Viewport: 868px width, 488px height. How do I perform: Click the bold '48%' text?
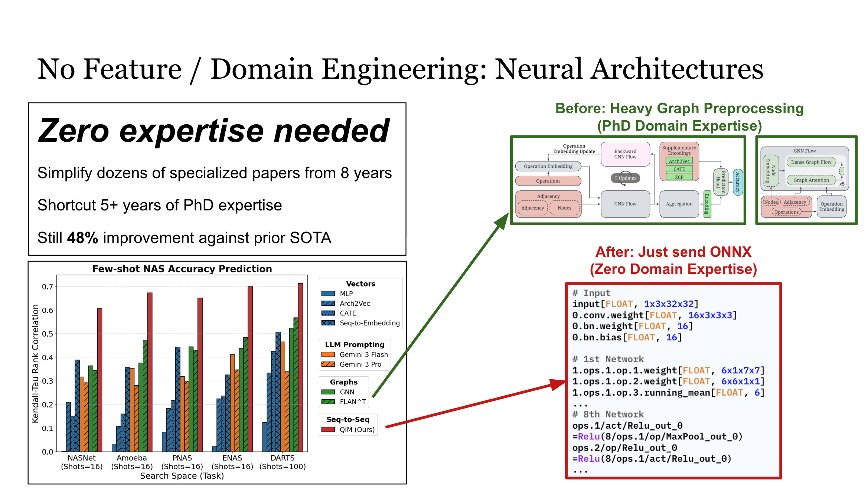click(x=82, y=238)
